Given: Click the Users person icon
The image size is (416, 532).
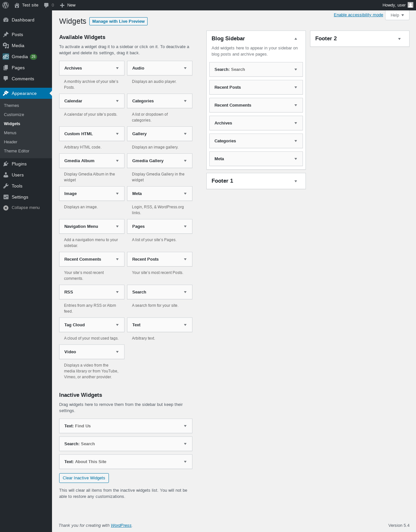Looking at the screenshot, I should coord(6,175).
